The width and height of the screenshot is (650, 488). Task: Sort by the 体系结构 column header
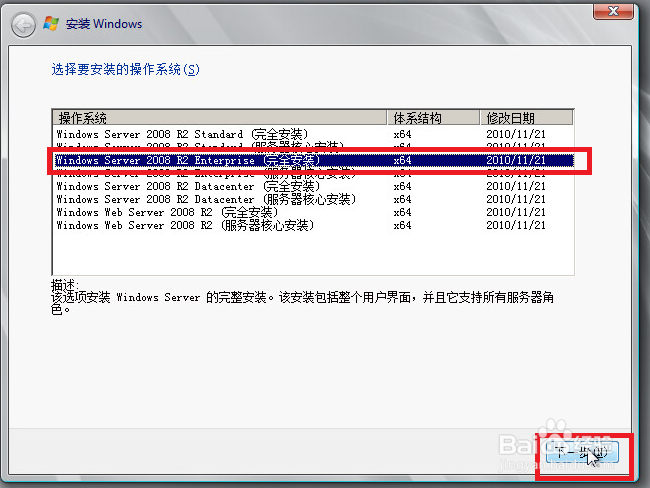coord(433,118)
